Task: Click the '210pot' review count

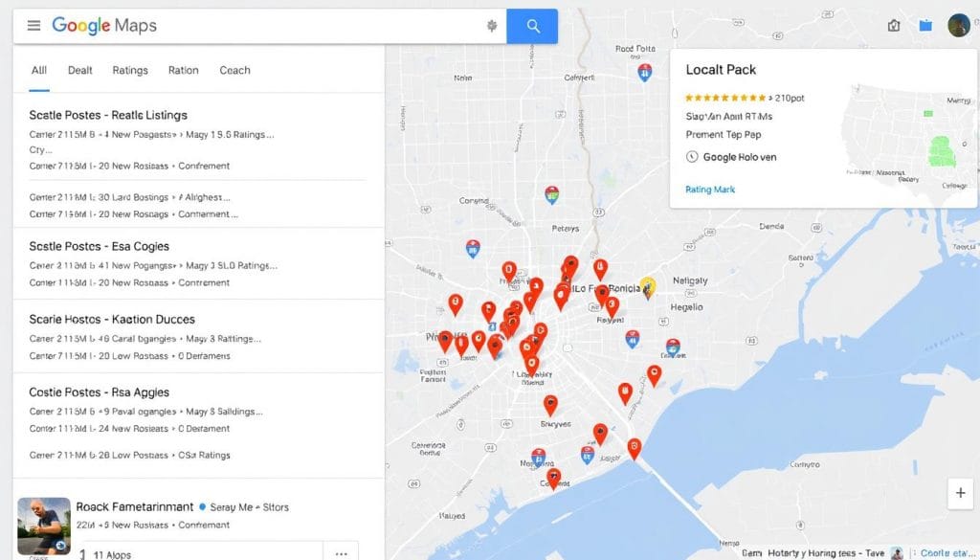Action: [790, 98]
